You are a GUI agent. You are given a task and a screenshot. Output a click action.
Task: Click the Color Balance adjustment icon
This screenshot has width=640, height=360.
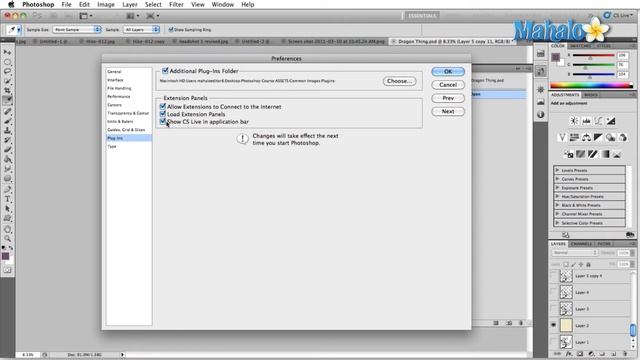(586, 138)
